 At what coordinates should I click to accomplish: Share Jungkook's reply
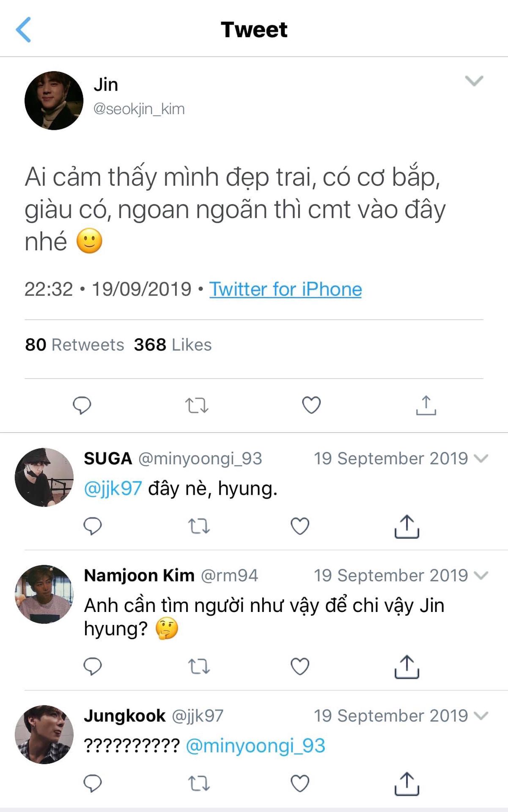pos(406,783)
